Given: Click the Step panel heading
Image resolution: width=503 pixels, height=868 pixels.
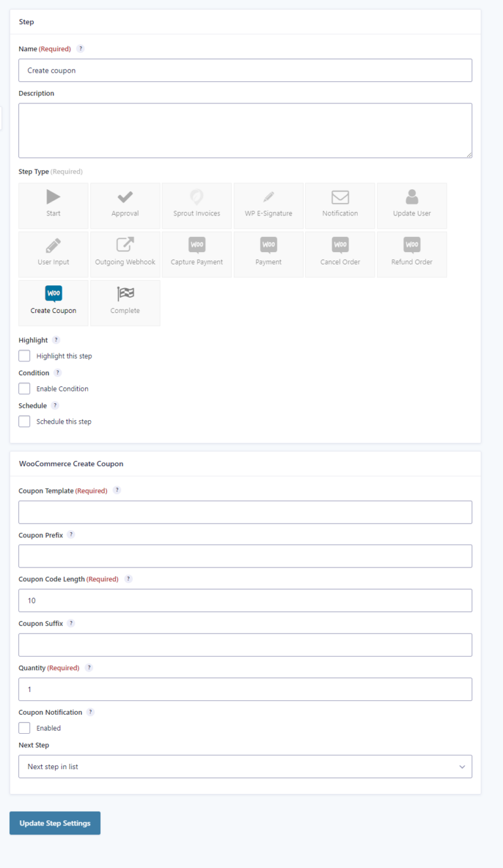Looking at the screenshot, I should [x=26, y=22].
